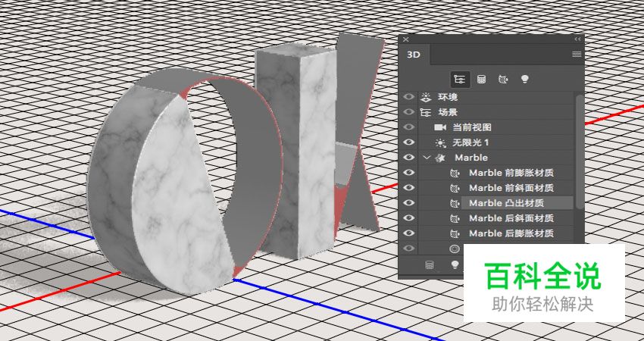
Task: Add new light using bottom bulb icon
Action: 455,264
